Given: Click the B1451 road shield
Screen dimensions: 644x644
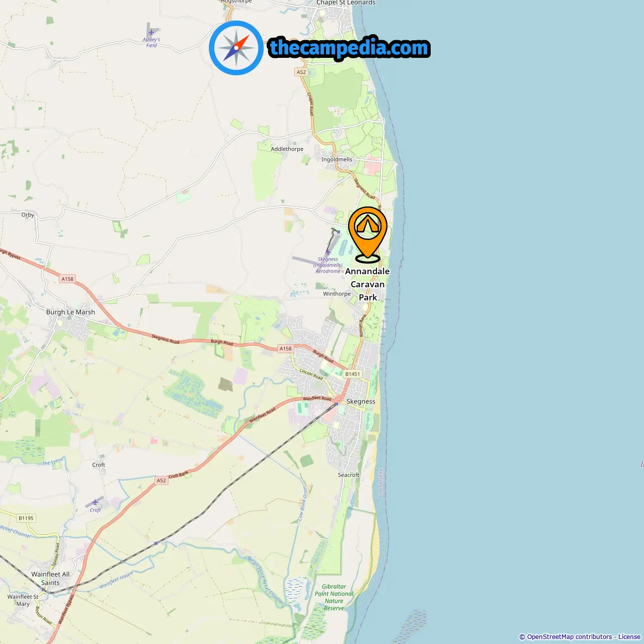Looking at the screenshot, I should tap(353, 374).
